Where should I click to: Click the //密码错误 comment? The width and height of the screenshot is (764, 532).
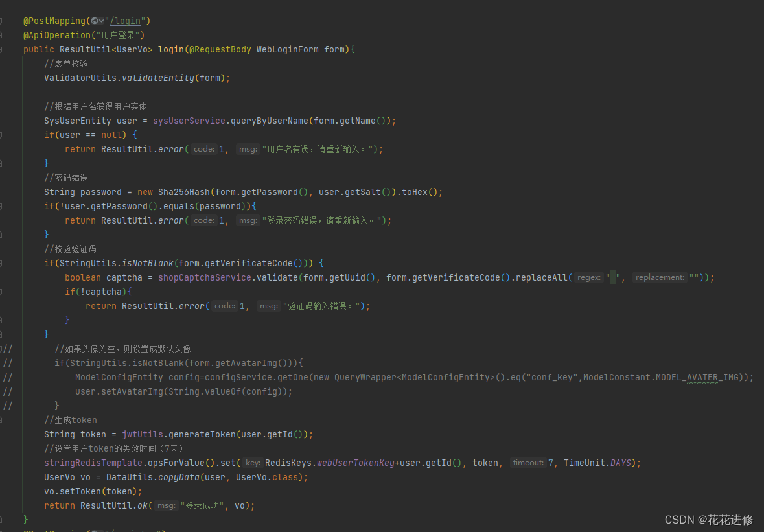[66, 178]
